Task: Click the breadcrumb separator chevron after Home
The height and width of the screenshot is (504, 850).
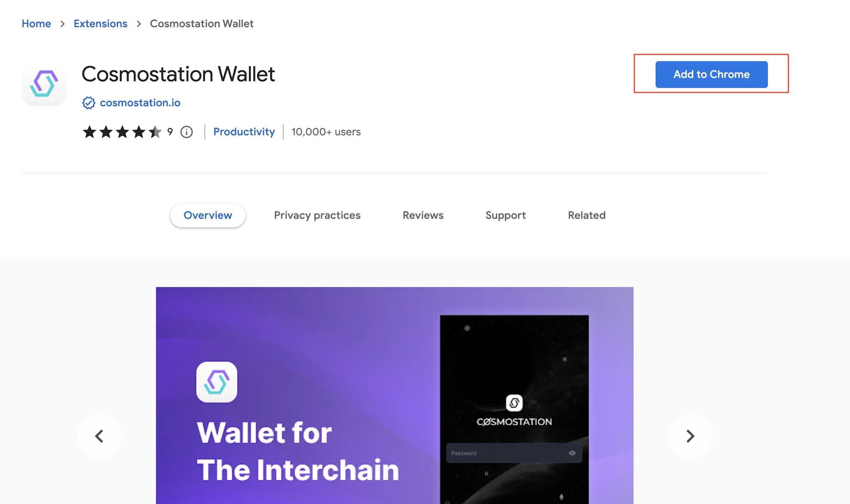Action: (63, 23)
